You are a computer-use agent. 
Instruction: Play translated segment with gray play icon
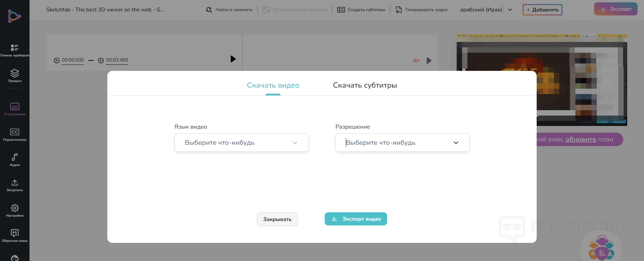(429, 60)
